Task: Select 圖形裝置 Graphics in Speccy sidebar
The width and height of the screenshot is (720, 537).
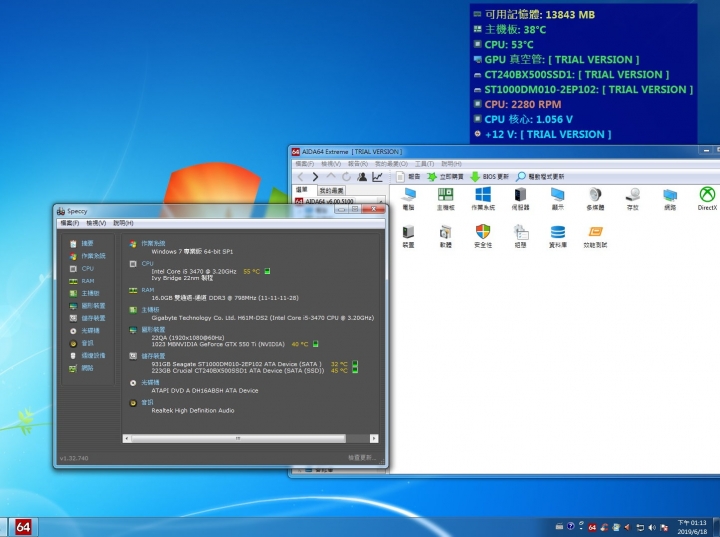Action: 88,305
